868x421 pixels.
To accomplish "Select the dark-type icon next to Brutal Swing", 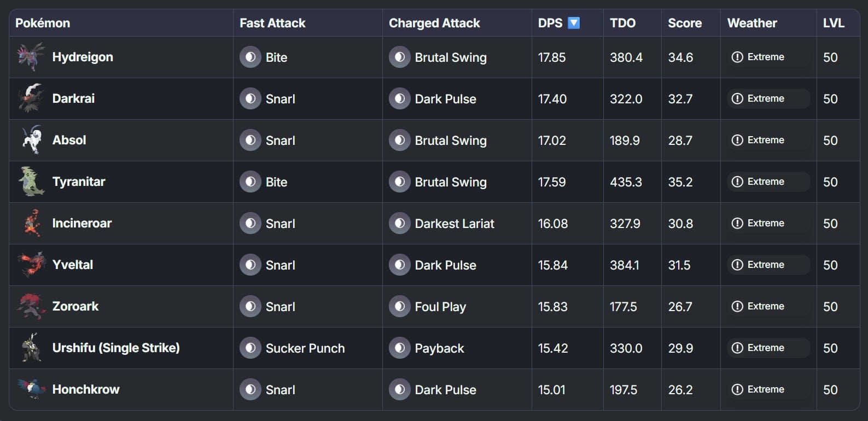I will (x=399, y=57).
